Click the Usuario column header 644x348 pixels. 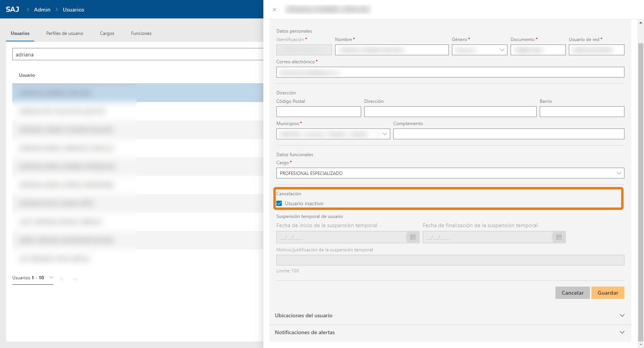(x=27, y=75)
